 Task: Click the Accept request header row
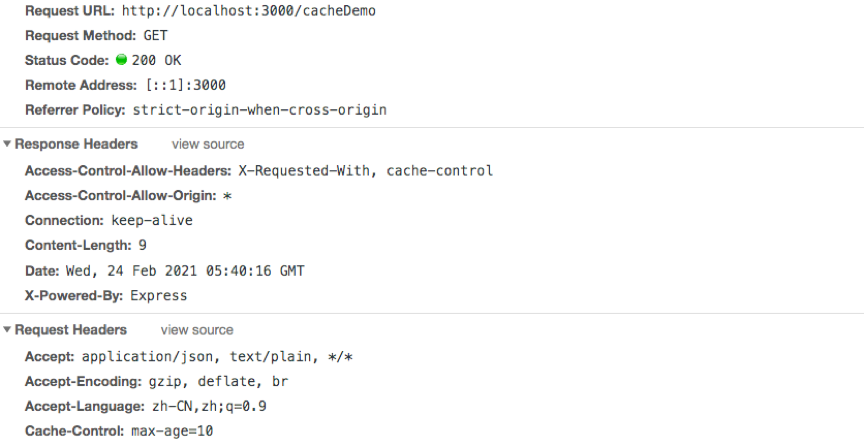click(189, 356)
